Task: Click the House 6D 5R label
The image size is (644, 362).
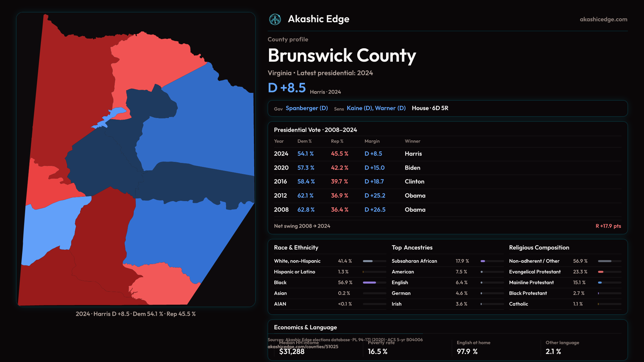Action: click(x=430, y=108)
